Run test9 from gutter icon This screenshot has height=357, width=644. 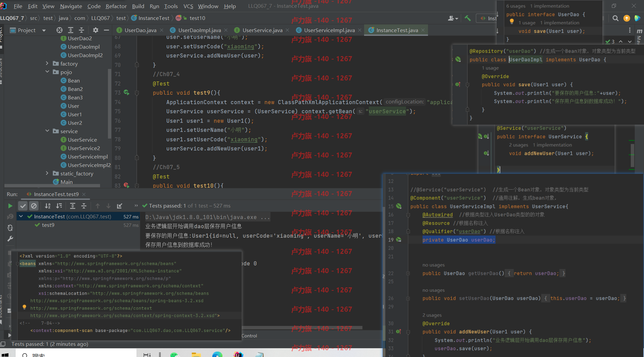pyautogui.click(x=126, y=92)
